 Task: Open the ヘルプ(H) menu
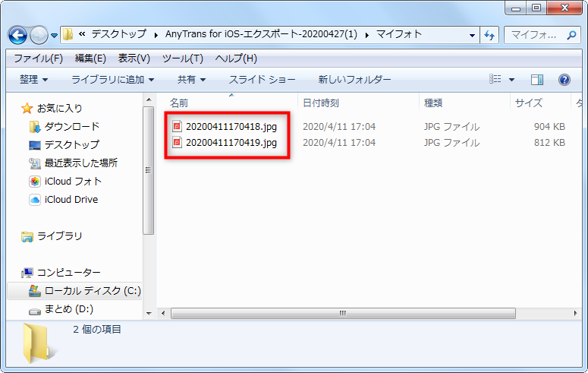tap(236, 58)
